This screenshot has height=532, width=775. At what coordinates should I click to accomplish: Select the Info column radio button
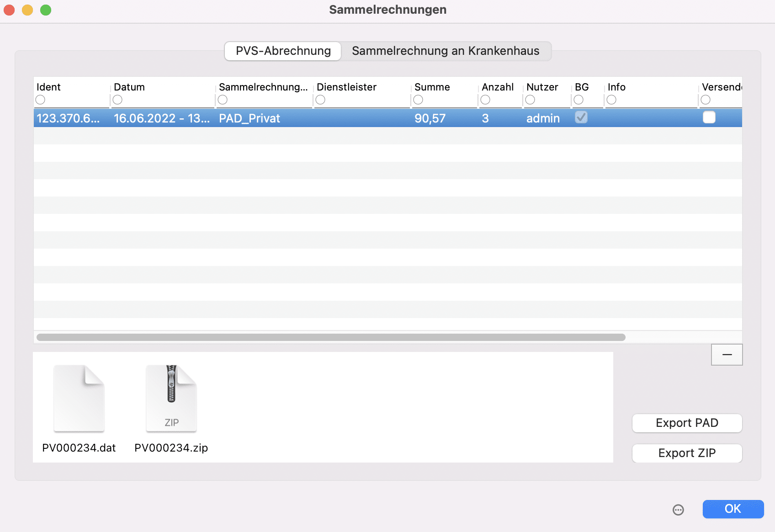pos(611,100)
